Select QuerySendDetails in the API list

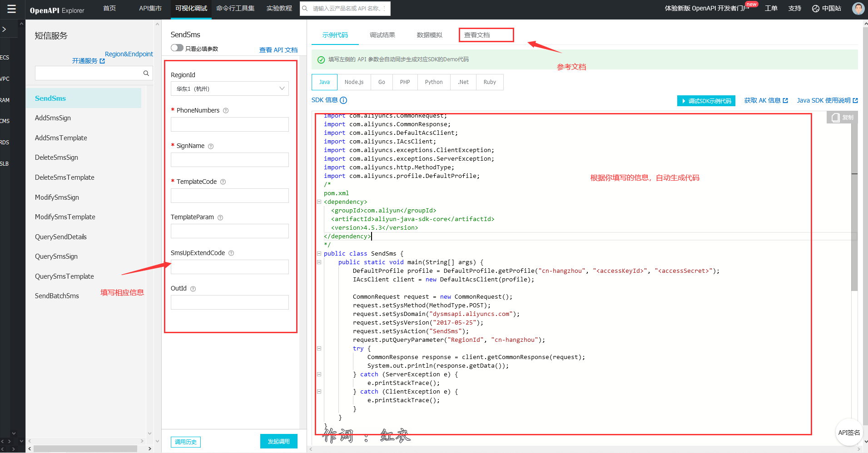click(x=61, y=237)
